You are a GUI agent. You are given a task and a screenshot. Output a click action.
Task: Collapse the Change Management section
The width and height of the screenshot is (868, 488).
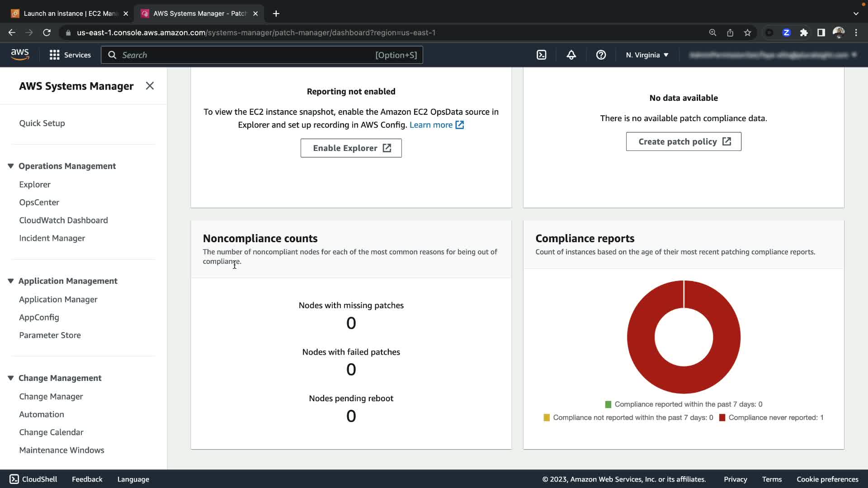(10, 378)
